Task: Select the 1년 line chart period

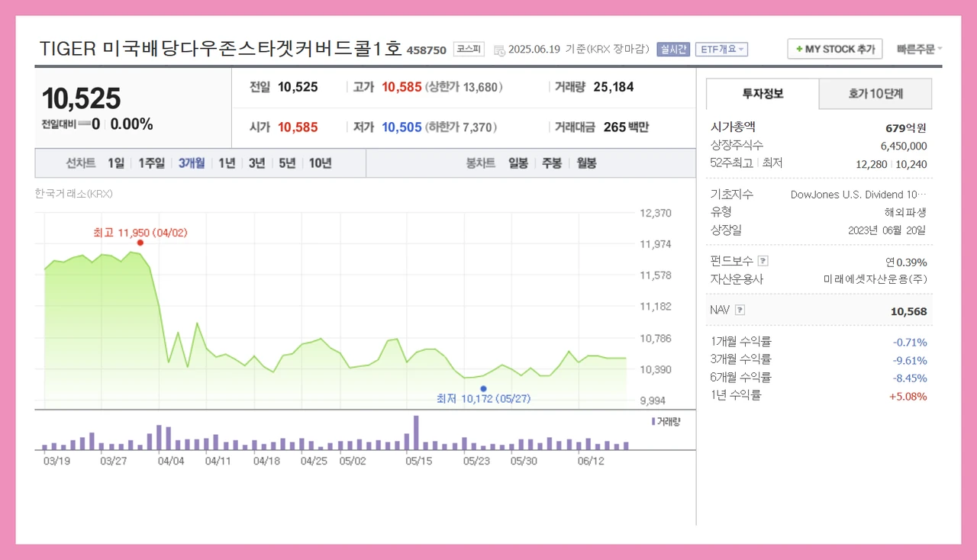Action: (227, 163)
